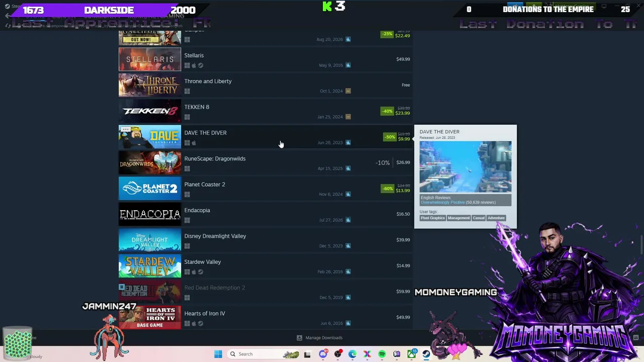Click the thumbs-up review icon on Endacopia row
This screenshot has height=362, width=644.
tap(348, 220)
